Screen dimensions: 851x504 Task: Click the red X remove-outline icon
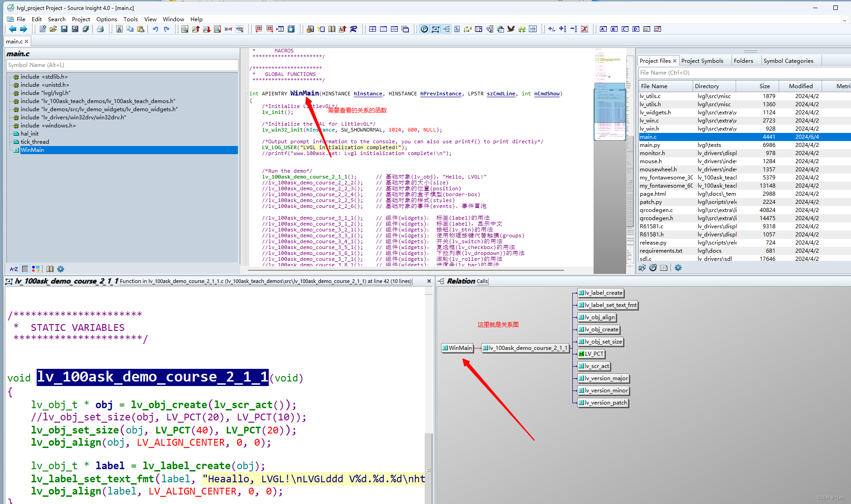pyautogui.click(x=585, y=29)
